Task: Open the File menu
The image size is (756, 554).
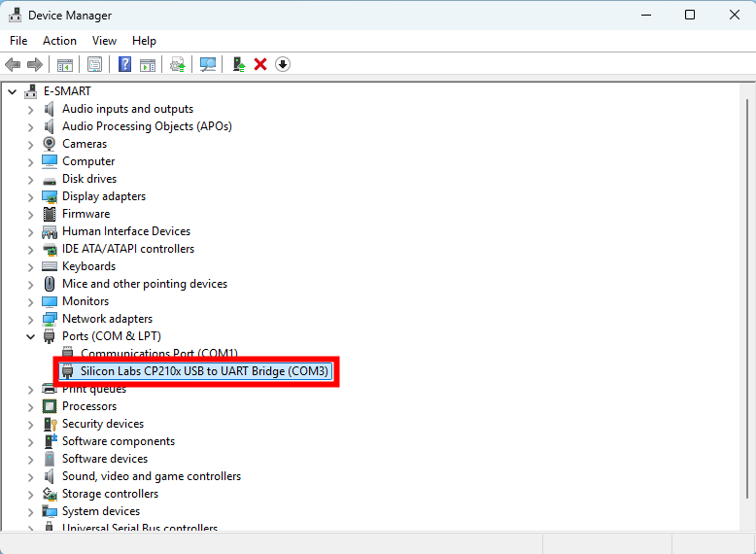Action: point(18,41)
